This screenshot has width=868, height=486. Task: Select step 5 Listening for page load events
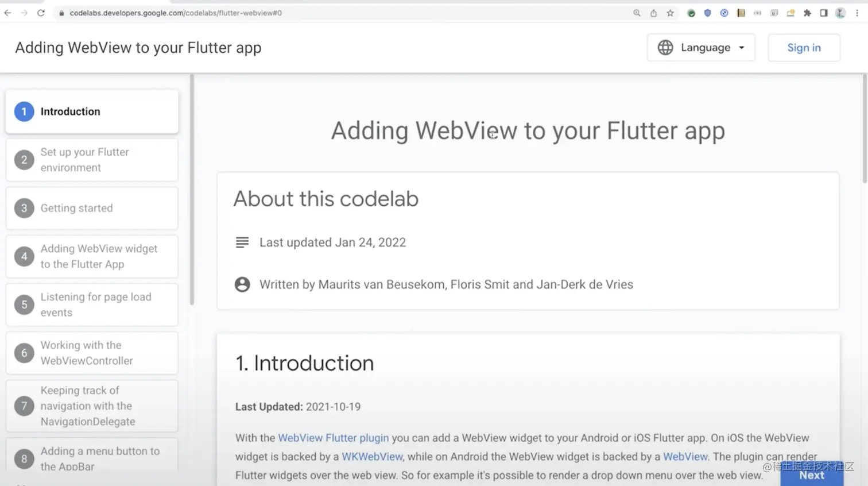(x=92, y=304)
